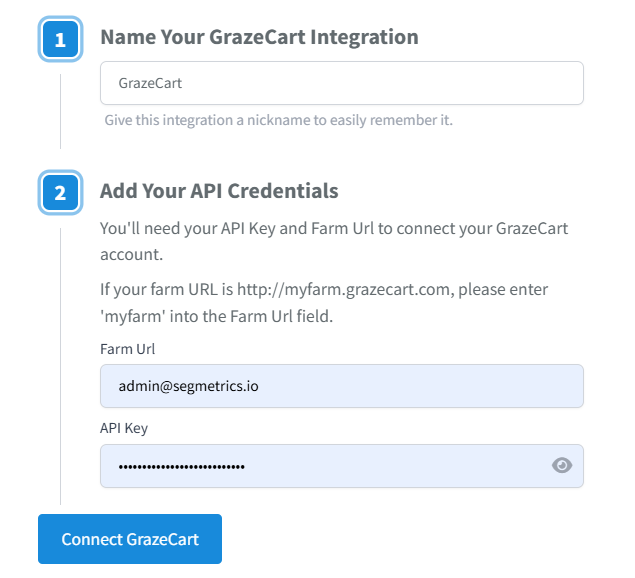Select the Name Your GrazeCart Integration heading
The height and width of the screenshot is (578, 635).
click(x=259, y=38)
